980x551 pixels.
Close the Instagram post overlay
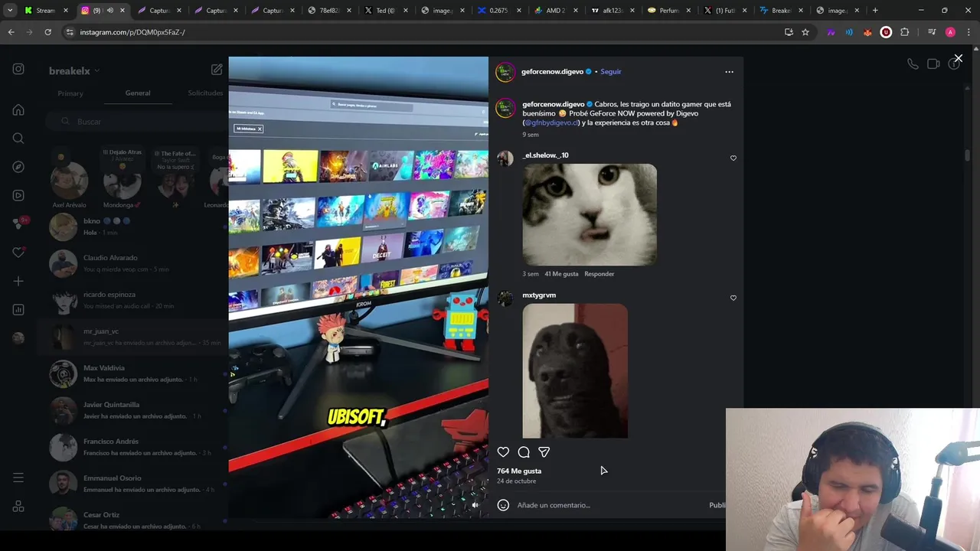pos(958,58)
